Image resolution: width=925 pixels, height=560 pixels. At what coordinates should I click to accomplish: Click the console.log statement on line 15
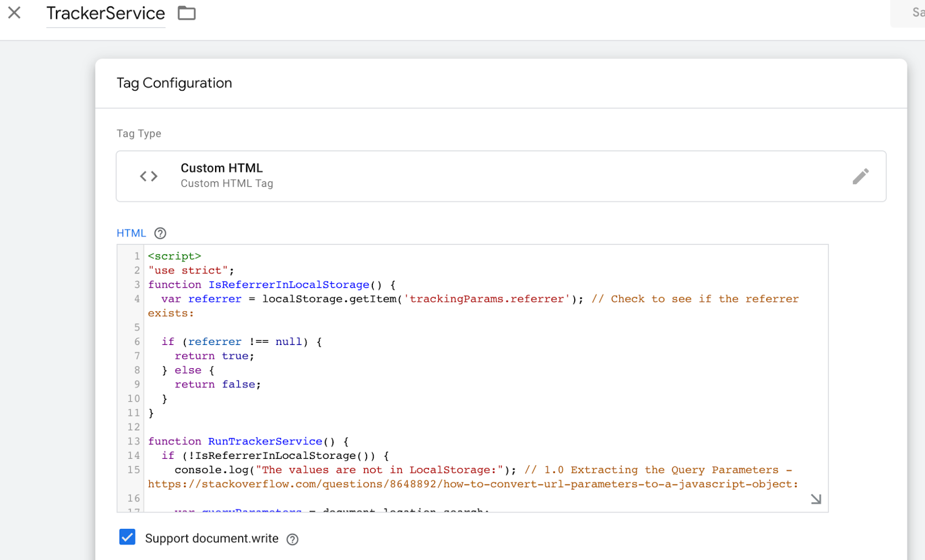tap(345, 470)
